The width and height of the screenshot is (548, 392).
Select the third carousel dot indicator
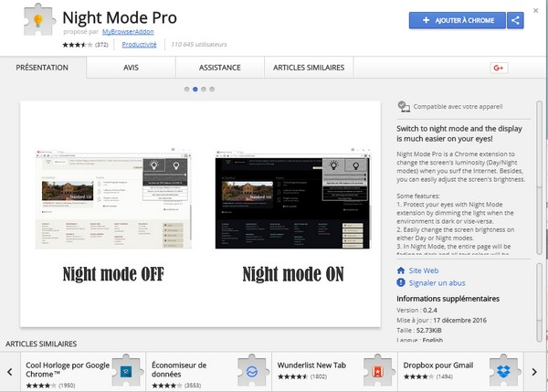204,90
